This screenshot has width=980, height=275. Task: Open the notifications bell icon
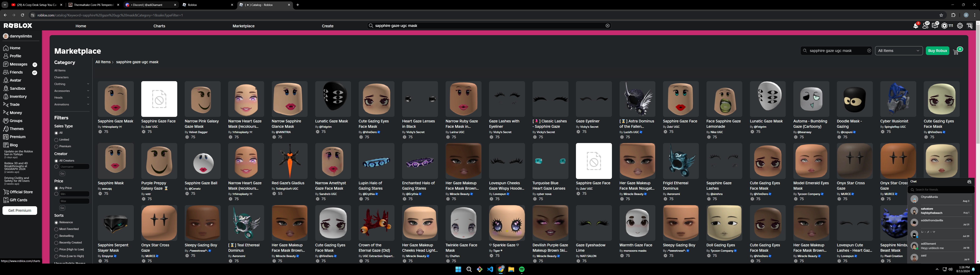(x=916, y=26)
